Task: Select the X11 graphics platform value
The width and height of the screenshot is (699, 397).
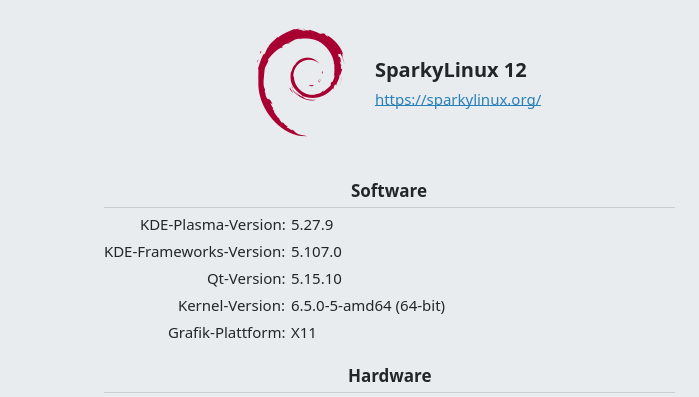Action: [304, 333]
